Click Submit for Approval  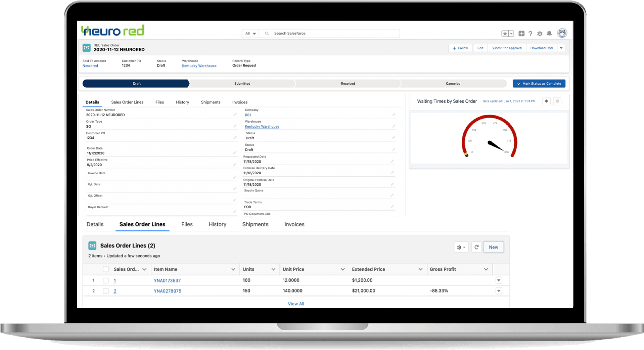[507, 48]
